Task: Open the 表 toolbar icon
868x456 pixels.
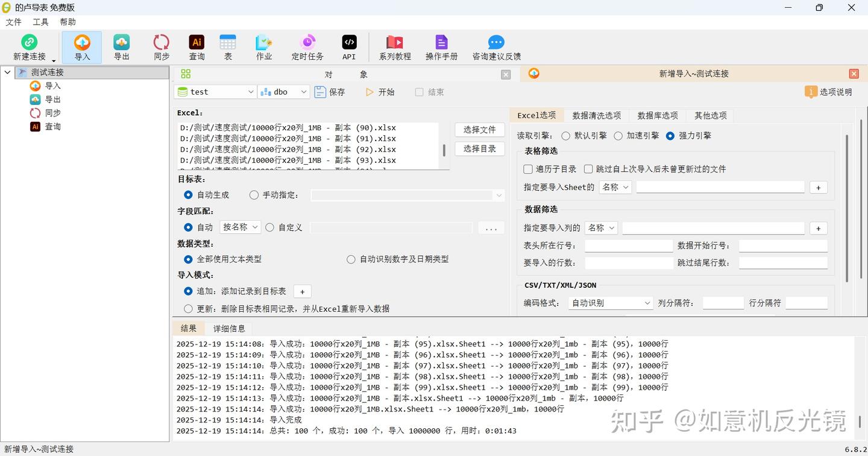Action: click(228, 42)
